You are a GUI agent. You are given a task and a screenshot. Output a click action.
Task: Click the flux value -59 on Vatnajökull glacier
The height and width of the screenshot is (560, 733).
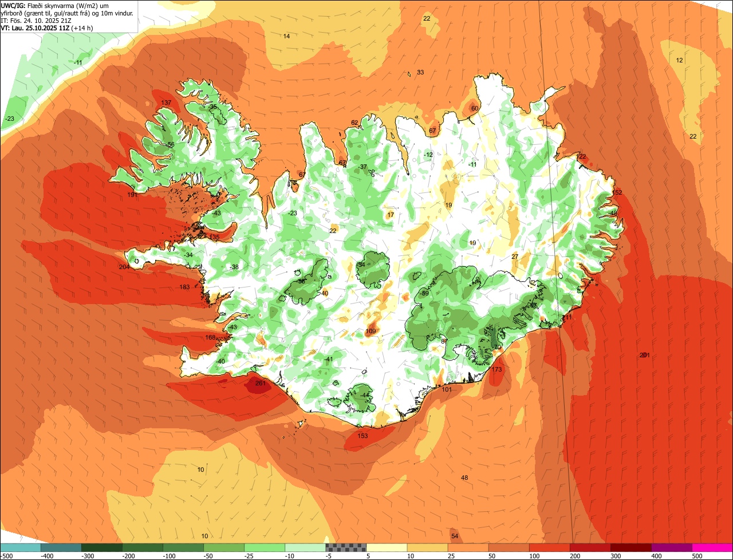[x=424, y=293]
